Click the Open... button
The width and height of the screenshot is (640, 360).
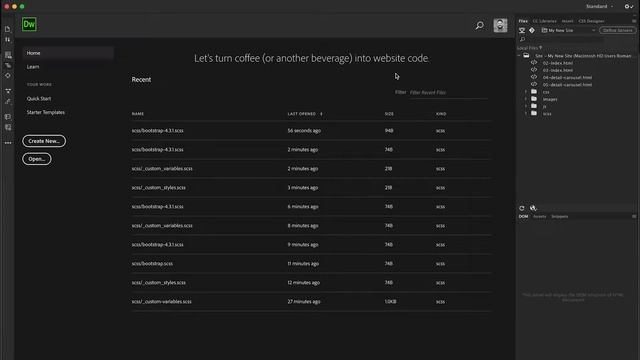(37, 159)
